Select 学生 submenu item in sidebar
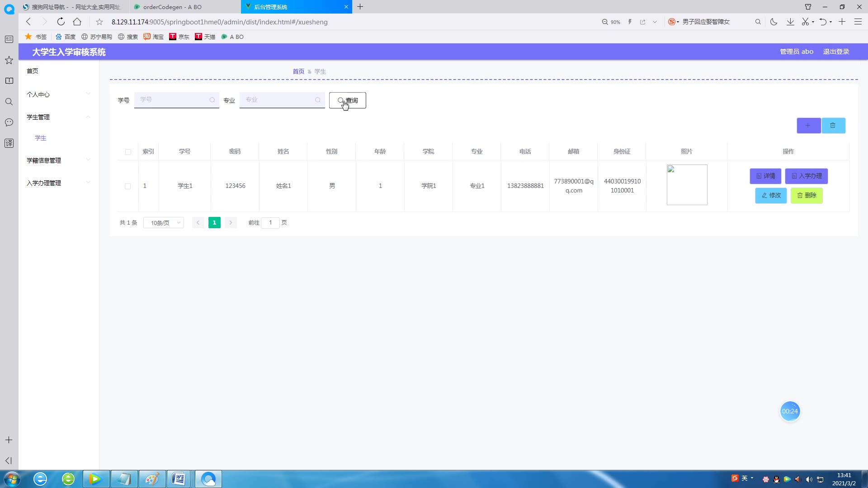Viewport: 868px width, 488px height. [x=41, y=138]
